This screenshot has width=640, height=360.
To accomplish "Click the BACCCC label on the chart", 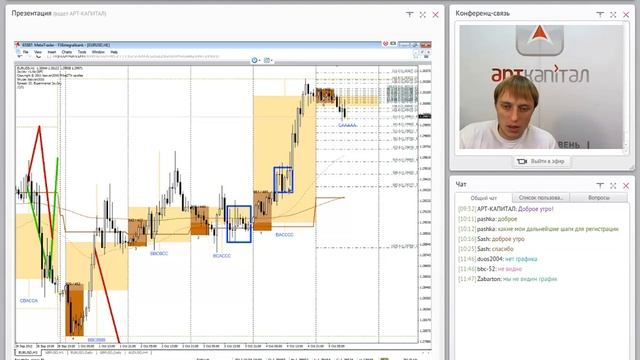I will click(x=284, y=235).
